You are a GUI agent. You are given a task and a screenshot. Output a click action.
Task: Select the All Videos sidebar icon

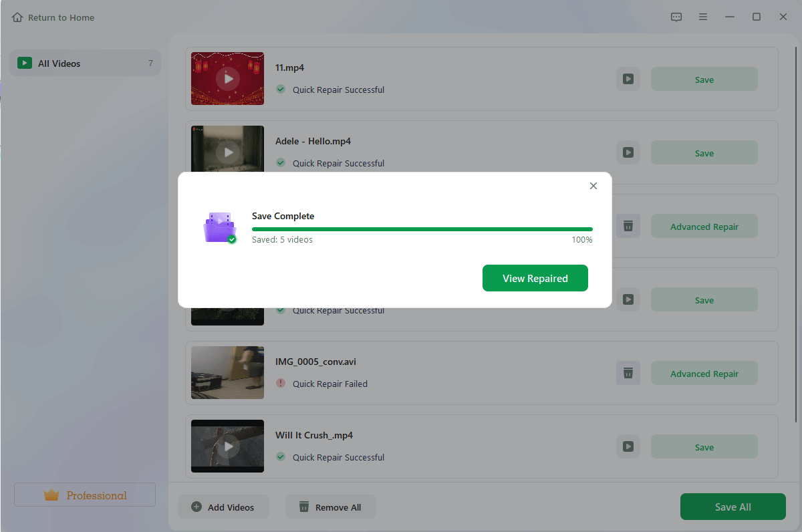tap(25, 63)
